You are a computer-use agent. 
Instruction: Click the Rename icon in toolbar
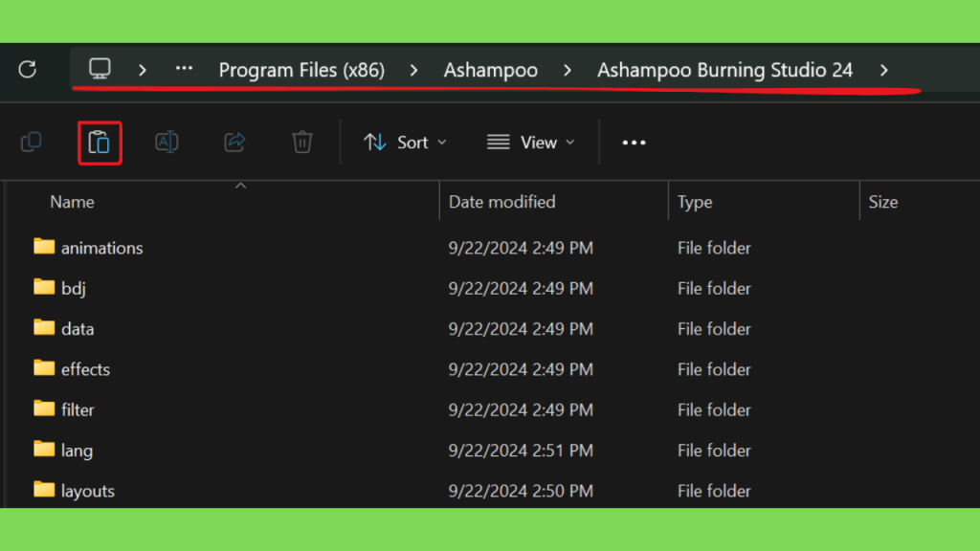pyautogui.click(x=167, y=143)
